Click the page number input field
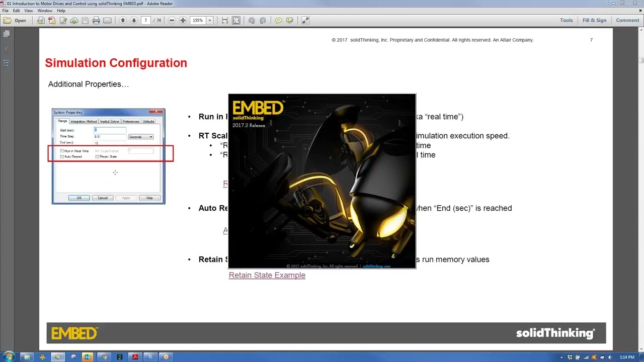Image resolution: width=644 pixels, height=362 pixels. pos(146,21)
